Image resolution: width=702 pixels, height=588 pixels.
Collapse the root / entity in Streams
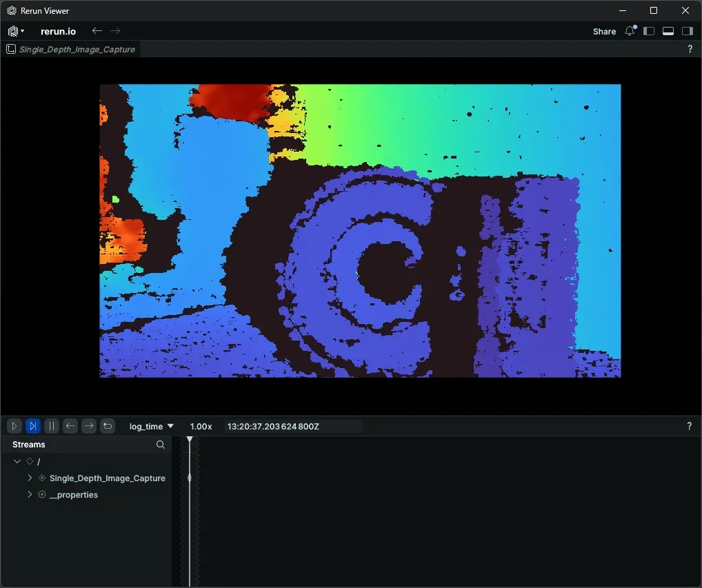[17, 461]
